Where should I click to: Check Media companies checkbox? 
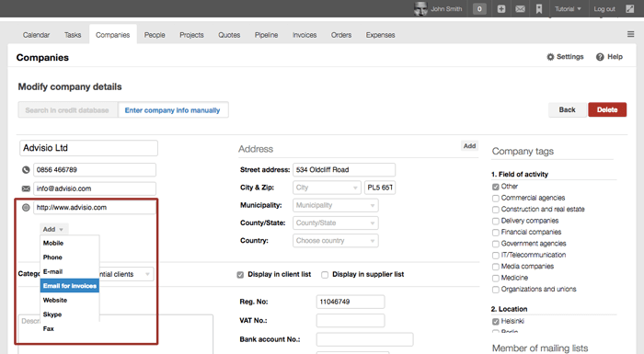496,267
